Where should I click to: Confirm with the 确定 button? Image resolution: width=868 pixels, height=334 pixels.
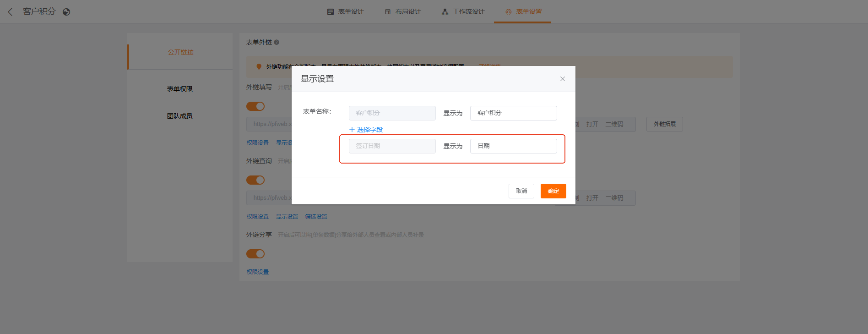click(x=553, y=191)
